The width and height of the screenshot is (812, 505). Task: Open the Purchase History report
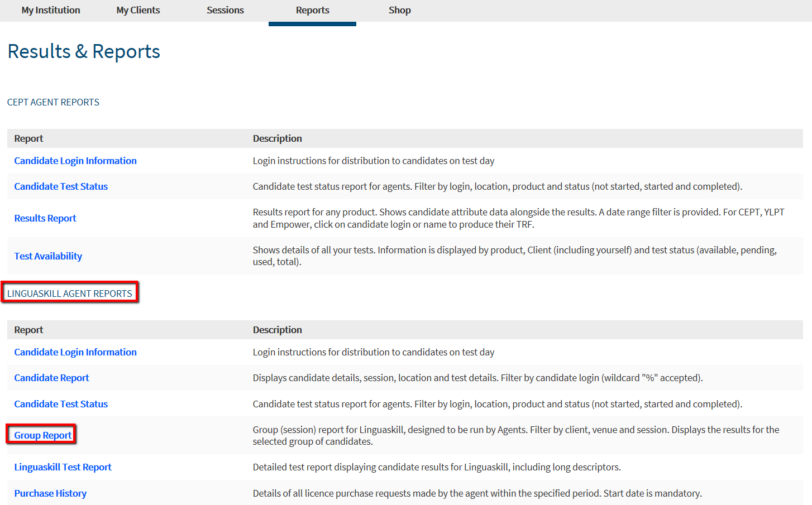50,493
